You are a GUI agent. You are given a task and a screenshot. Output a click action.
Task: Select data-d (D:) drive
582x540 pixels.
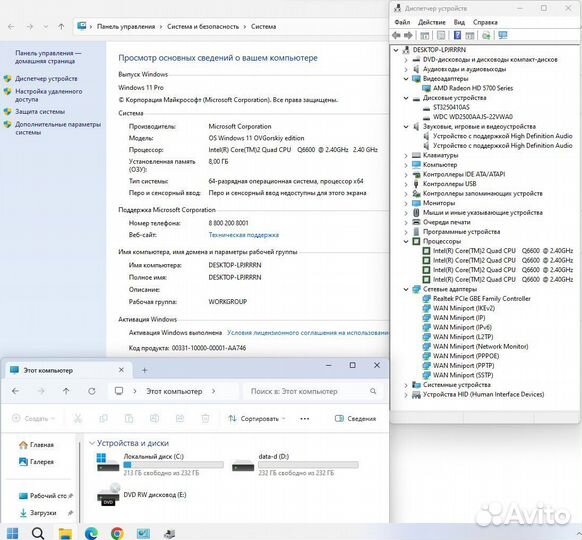tap(295, 464)
